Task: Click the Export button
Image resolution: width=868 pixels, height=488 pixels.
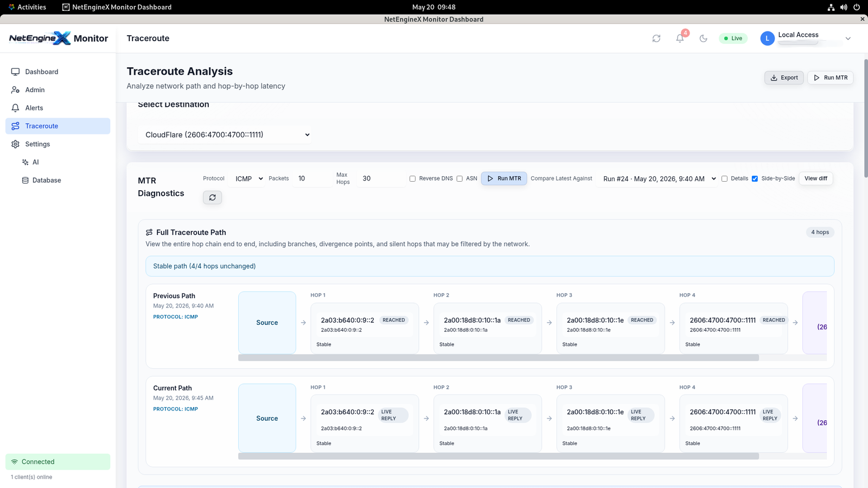Action: pos(784,78)
